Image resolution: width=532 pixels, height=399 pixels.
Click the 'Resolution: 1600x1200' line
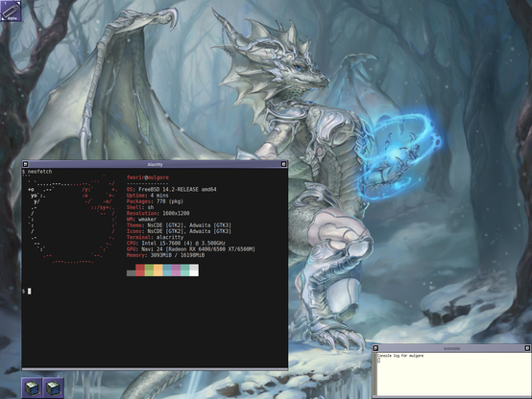tap(157, 213)
